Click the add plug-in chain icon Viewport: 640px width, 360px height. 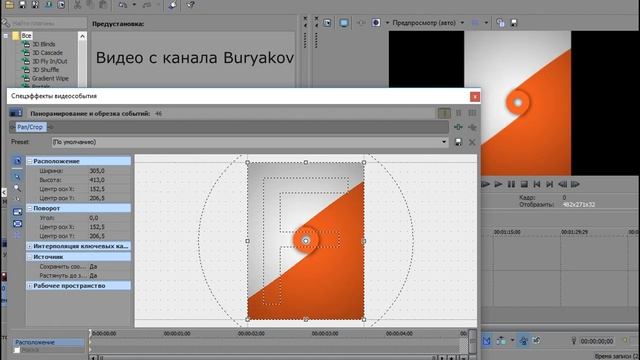(x=458, y=127)
